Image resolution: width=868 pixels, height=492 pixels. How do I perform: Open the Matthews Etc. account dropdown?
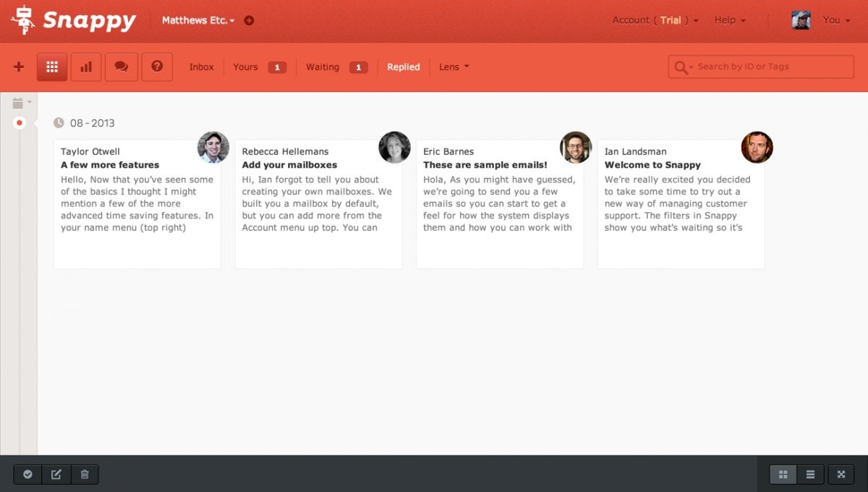click(x=198, y=20)
